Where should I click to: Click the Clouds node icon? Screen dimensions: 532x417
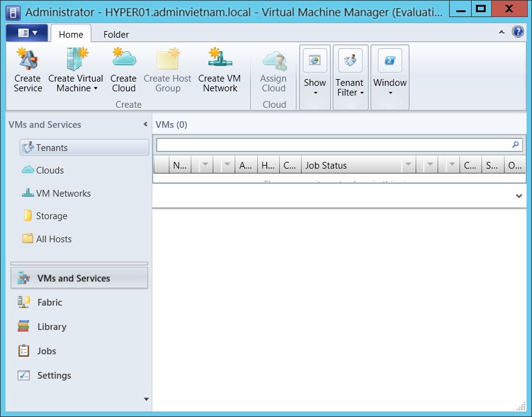[28, 170]
